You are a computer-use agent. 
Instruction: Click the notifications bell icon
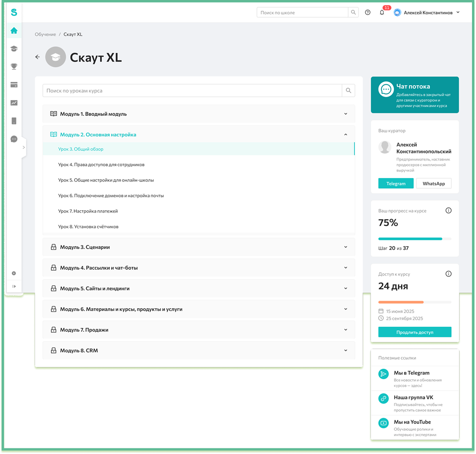[382, 12]
